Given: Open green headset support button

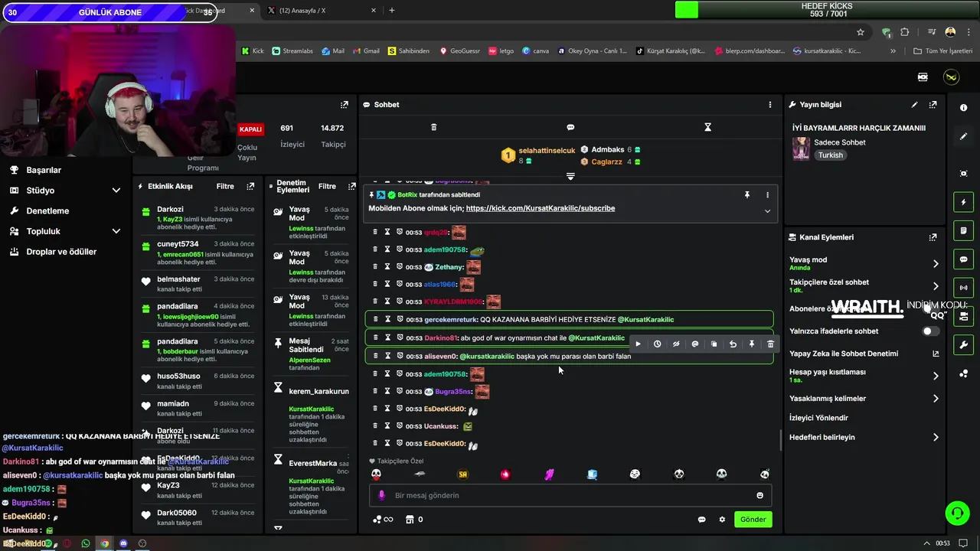Looking at the screenshot, I should coord(957,514).
